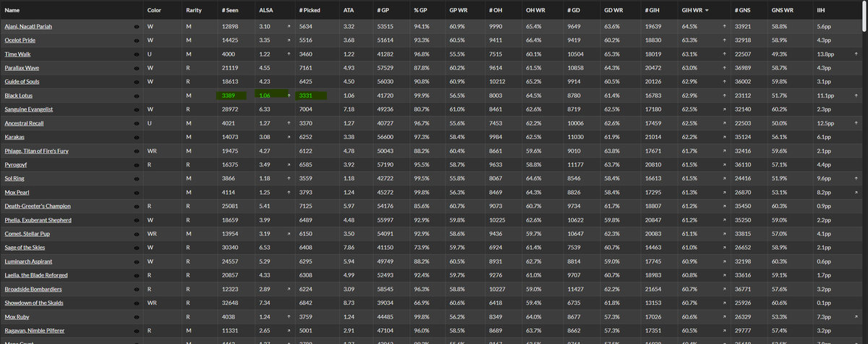Hide Sanguine Evangelist with its eye icon
Screen dimensions: 868x344
137,109
